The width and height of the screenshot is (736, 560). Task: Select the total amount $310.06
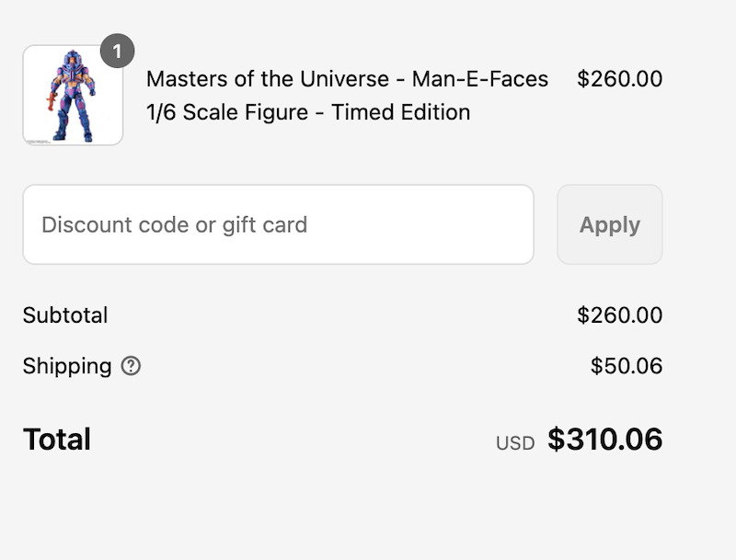[x=604, y=440]
